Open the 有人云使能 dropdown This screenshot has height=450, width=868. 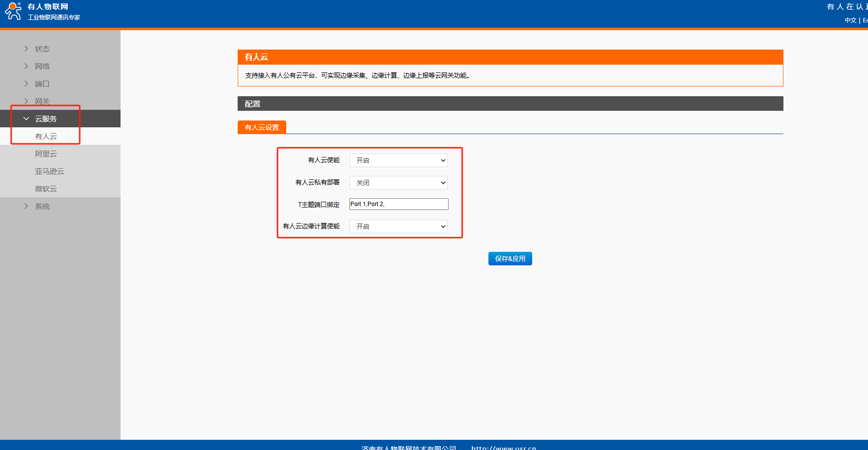[398, 160]
